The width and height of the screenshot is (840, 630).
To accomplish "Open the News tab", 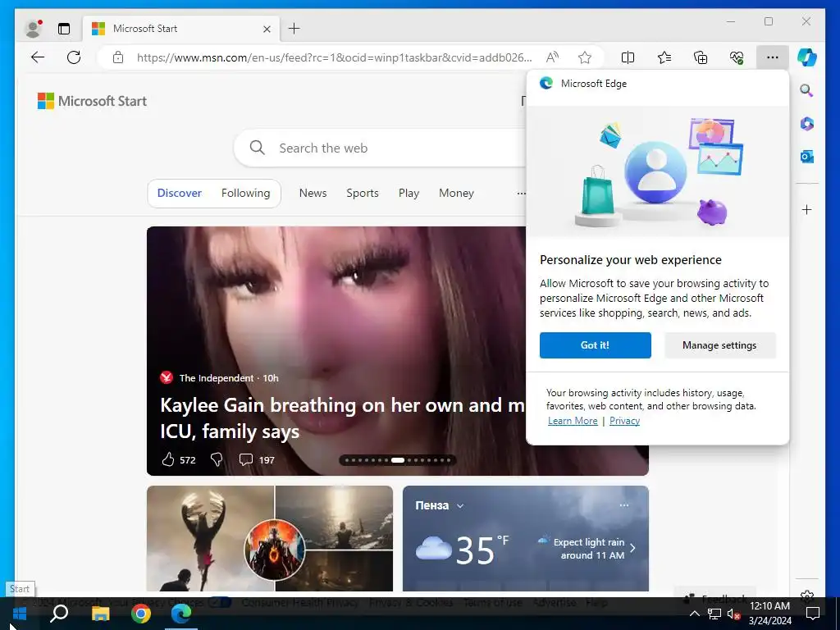I will (313, 193).
